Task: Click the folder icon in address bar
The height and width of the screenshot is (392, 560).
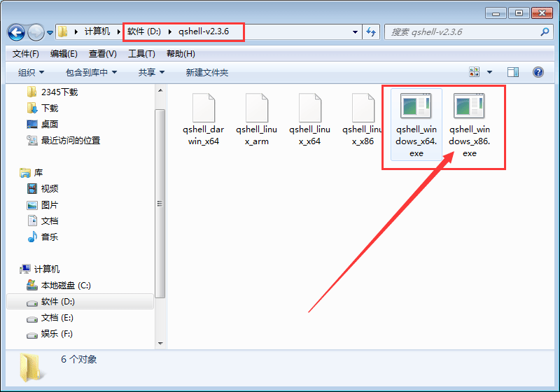Action: coord(63,31)
